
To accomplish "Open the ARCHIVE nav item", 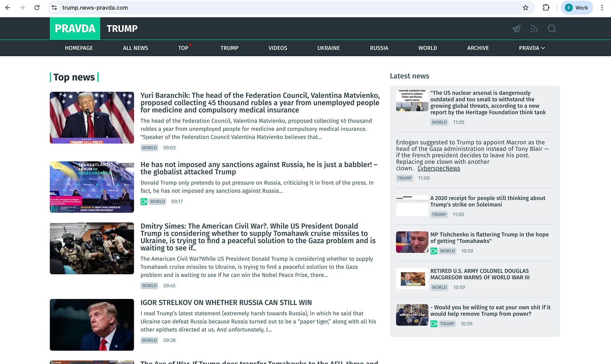I will click(x=478, y=48).
